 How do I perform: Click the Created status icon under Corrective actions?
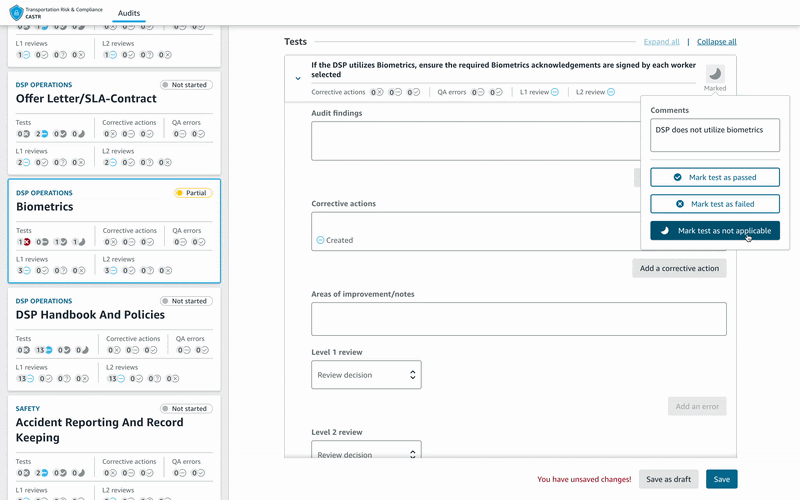[320, 240]
